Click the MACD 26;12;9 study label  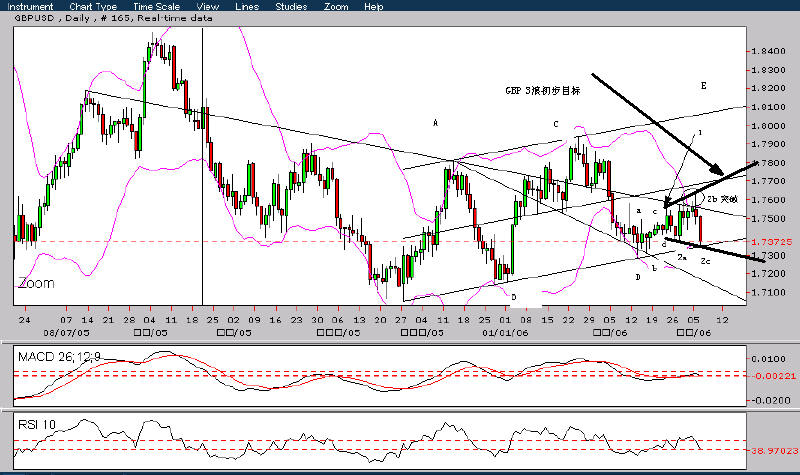click(59, 357)
